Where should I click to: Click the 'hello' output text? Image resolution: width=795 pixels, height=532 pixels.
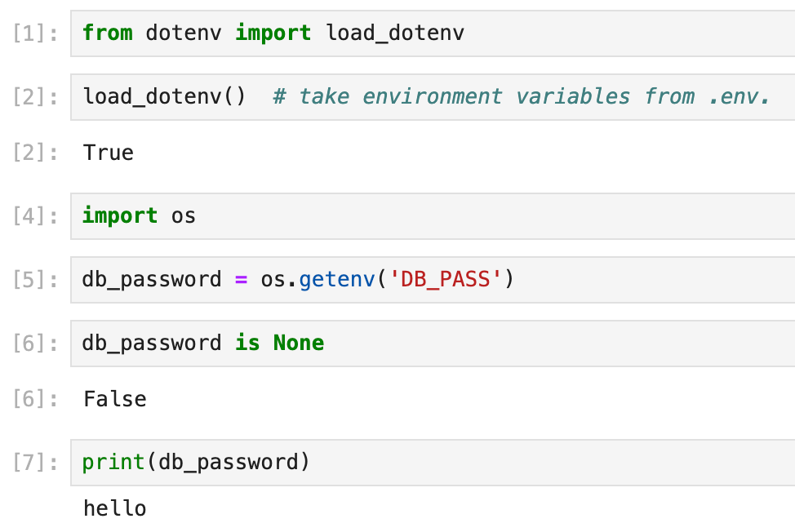click(115, 508)
